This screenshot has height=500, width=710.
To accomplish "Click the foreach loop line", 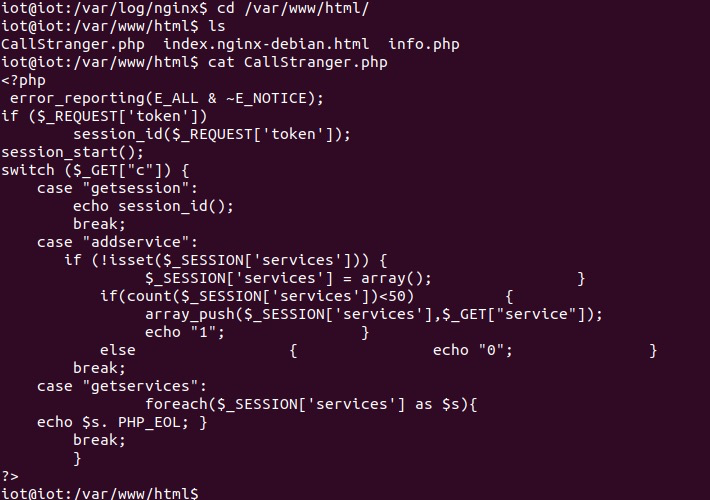I will [311, 404].
